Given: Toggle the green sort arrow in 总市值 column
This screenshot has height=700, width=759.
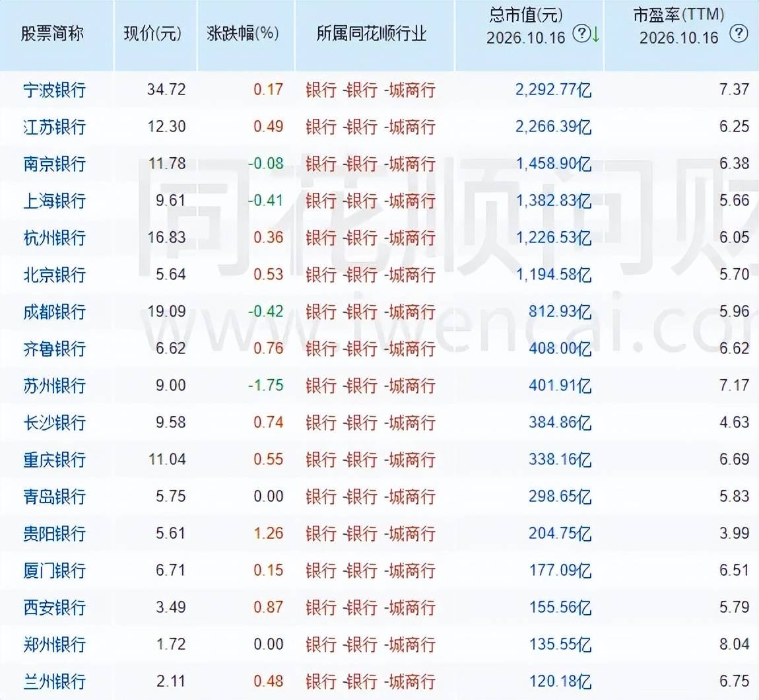Looking at the screenshot, I should click(595, 34).
